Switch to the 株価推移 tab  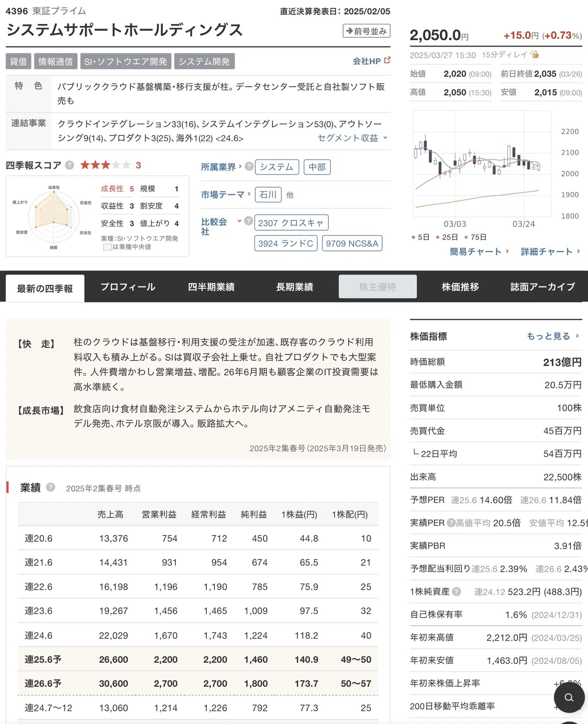pos(461,287)
